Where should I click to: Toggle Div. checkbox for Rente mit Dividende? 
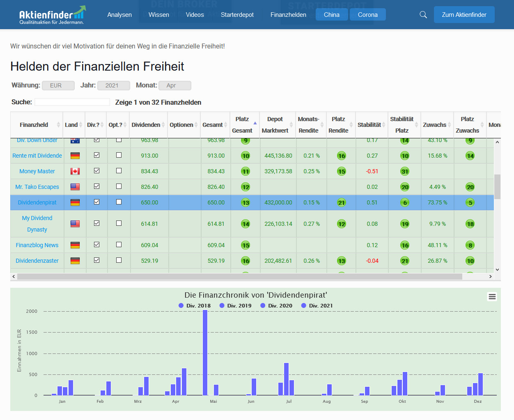[x=96, y=155]
